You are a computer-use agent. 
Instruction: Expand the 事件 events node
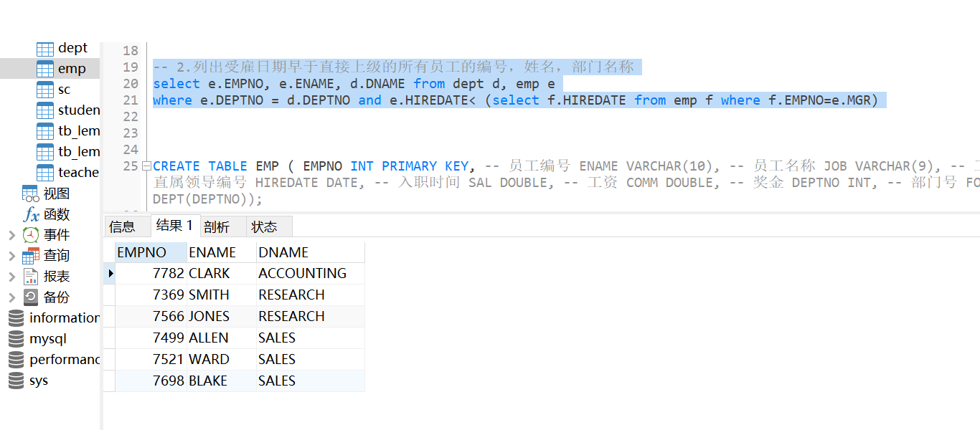tap(11, 235)
